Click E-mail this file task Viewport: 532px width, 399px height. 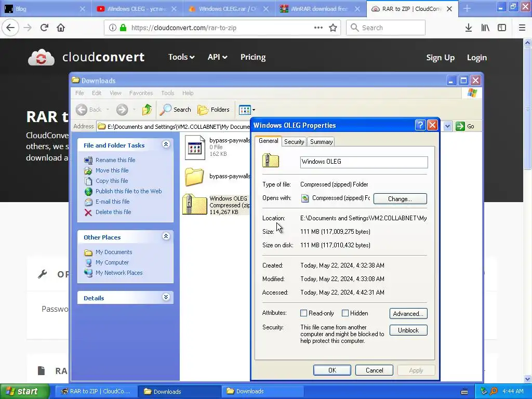[112, 202]
